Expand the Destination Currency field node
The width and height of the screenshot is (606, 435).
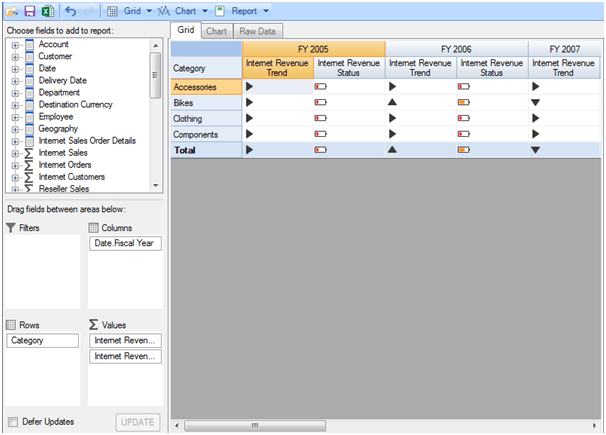pyautogui.click(x=15, y=105)
